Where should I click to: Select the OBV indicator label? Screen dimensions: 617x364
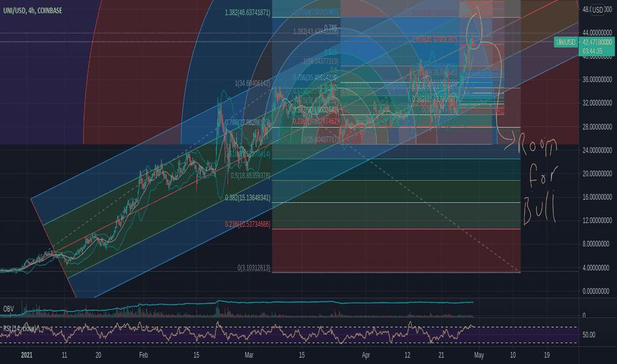point(8,309)
